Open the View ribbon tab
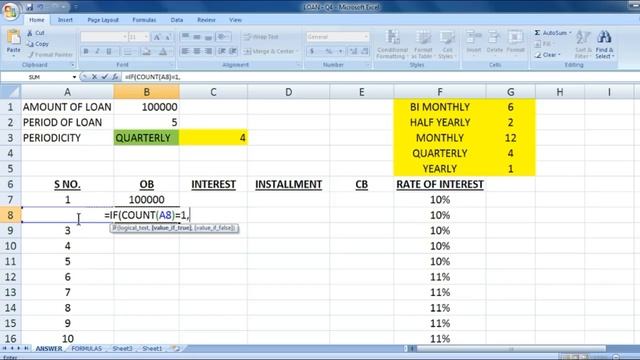 click(x=235, y=20)
